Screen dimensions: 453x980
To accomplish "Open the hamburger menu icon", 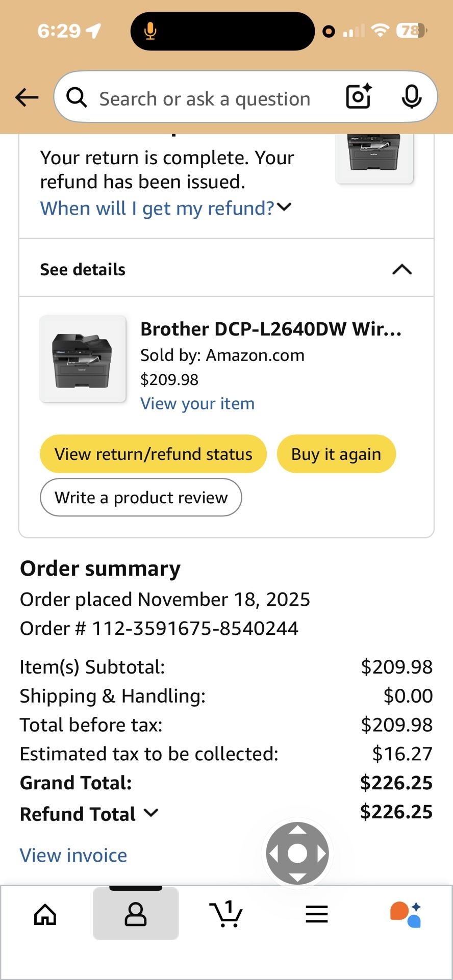I will click(x=316, y=913).
